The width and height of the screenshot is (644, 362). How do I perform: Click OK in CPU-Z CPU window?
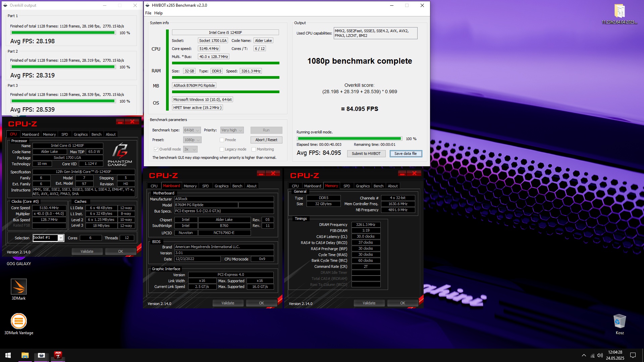(x=120, y=251)
